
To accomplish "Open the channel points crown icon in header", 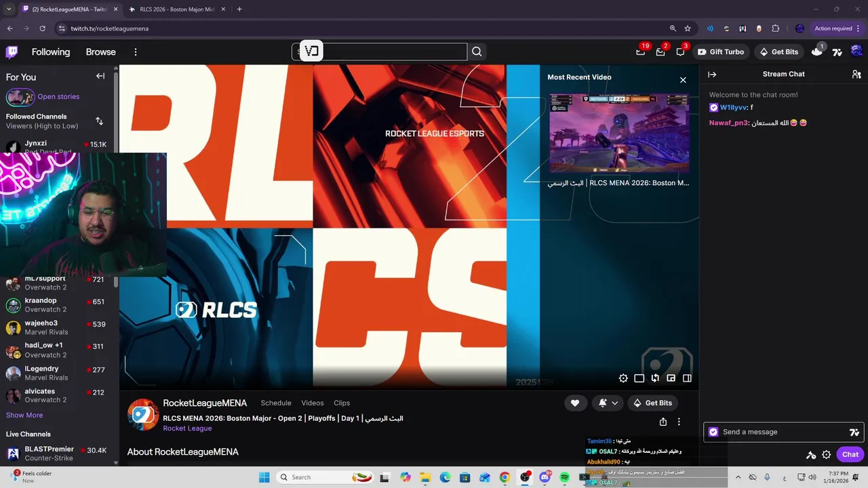I will tap(817, 52).
